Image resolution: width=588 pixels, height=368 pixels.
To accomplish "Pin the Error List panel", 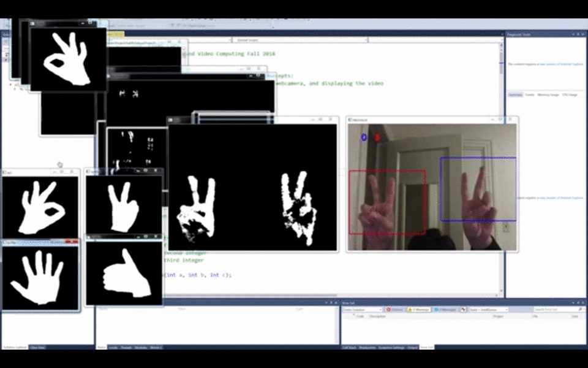I will 578,302.
